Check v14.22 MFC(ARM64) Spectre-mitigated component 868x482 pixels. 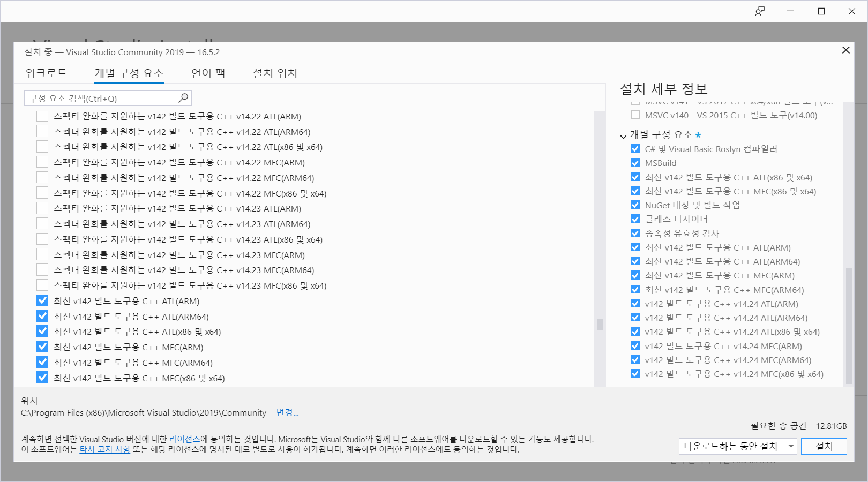(42, 178)
